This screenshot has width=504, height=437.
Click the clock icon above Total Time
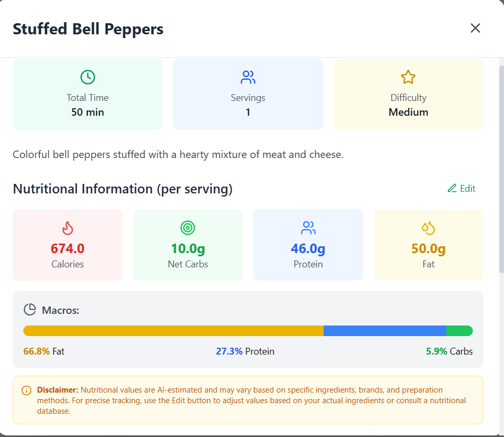[88, 77]
